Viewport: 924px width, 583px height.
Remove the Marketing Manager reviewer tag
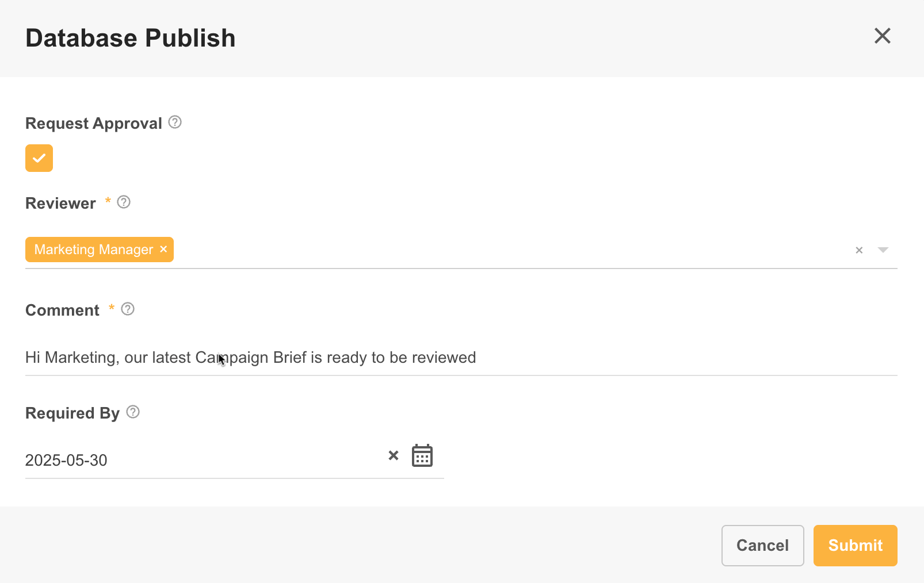163,250
